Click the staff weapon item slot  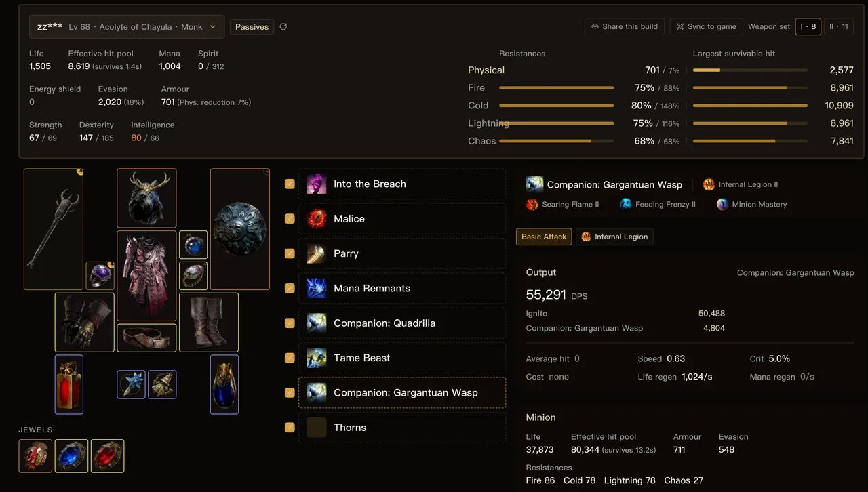[x=54, y=229]
